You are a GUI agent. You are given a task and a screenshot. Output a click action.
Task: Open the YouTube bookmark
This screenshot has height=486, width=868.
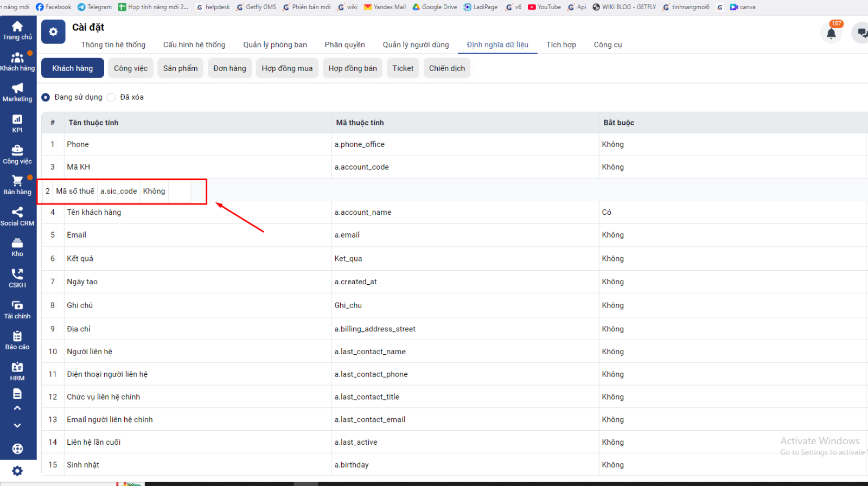pyautogui.click(x=544, y=7)
